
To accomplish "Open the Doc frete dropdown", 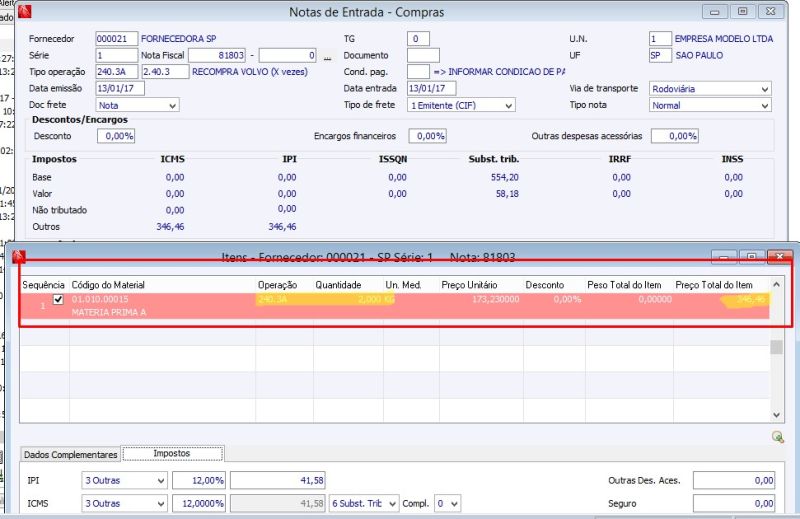I will 172,105.
